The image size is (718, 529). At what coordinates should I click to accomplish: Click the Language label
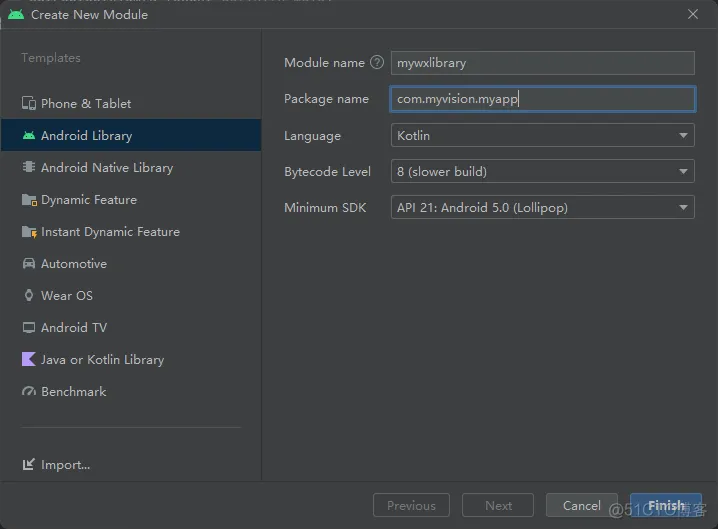312,136
